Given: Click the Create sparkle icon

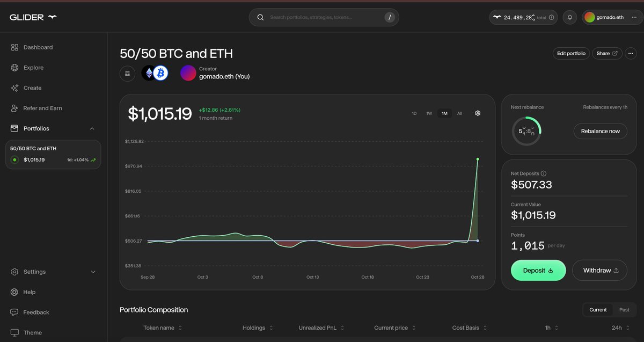Looking at the screenshot, I should pos(14,88).
